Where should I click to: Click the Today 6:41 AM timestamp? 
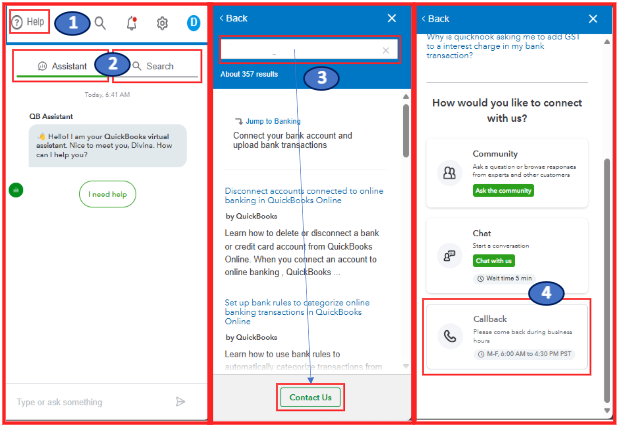(x=107, y=95)
